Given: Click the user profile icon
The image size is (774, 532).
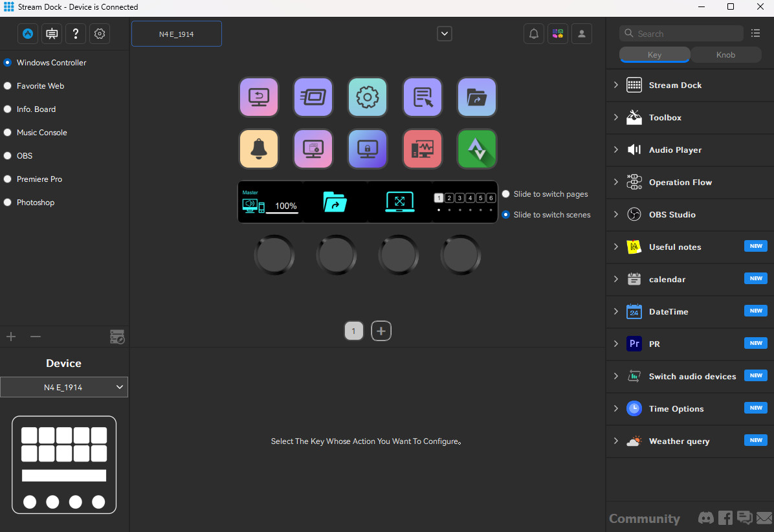Looking at the screenshot, I should pyautogui.click(x=582, y=34).
